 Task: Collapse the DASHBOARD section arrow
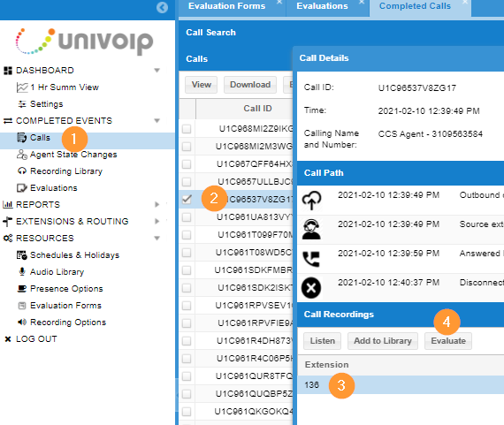157,71
